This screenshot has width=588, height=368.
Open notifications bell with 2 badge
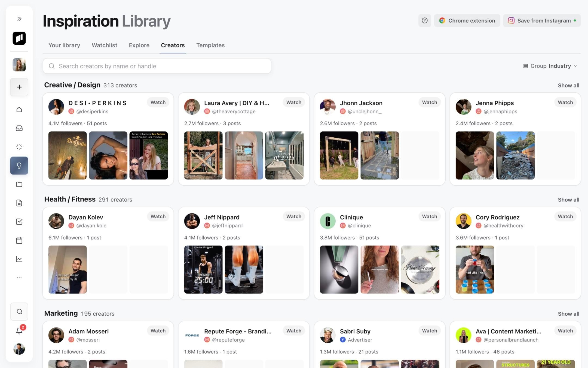(x=20, y=330)
